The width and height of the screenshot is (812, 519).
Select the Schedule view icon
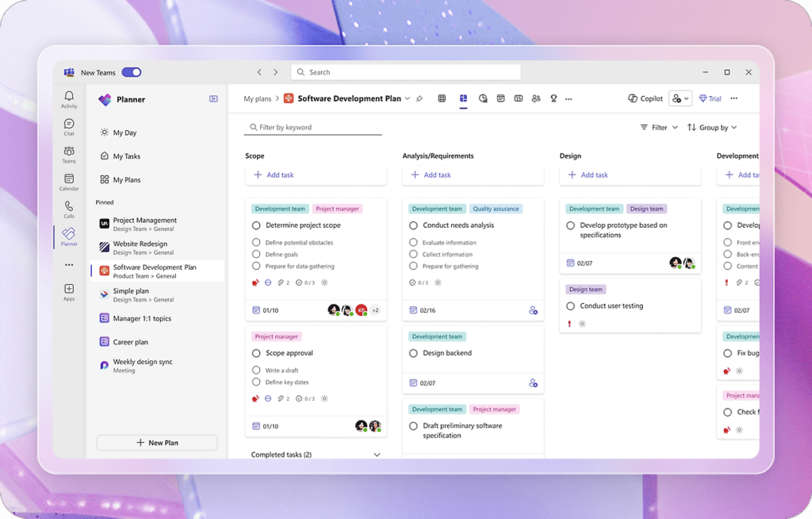point(500,98)
